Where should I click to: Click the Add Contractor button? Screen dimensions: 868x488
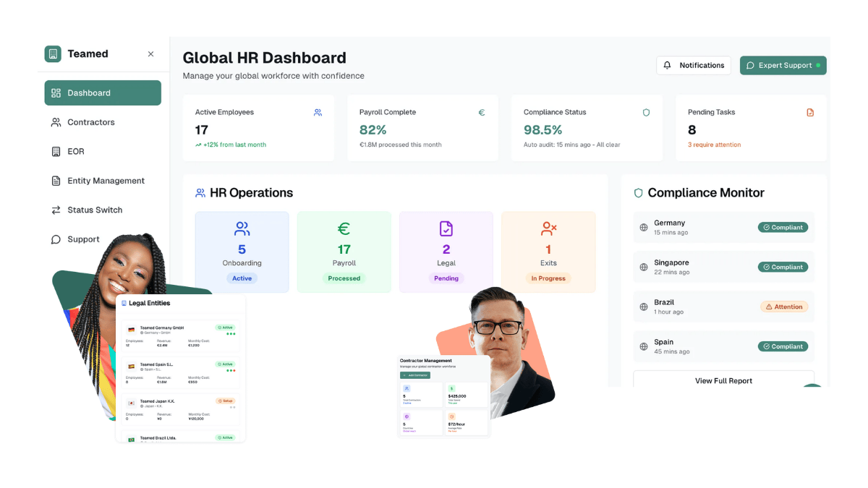pos(415,375)
